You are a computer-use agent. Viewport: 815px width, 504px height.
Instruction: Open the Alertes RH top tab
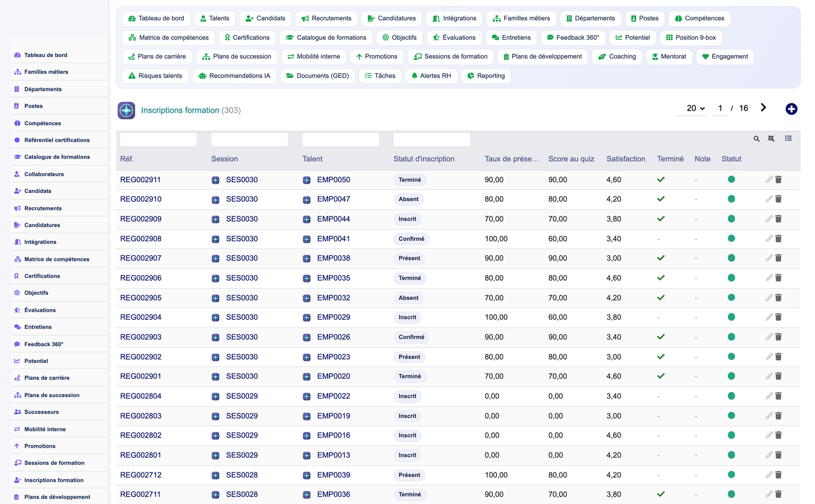[431, 76]
